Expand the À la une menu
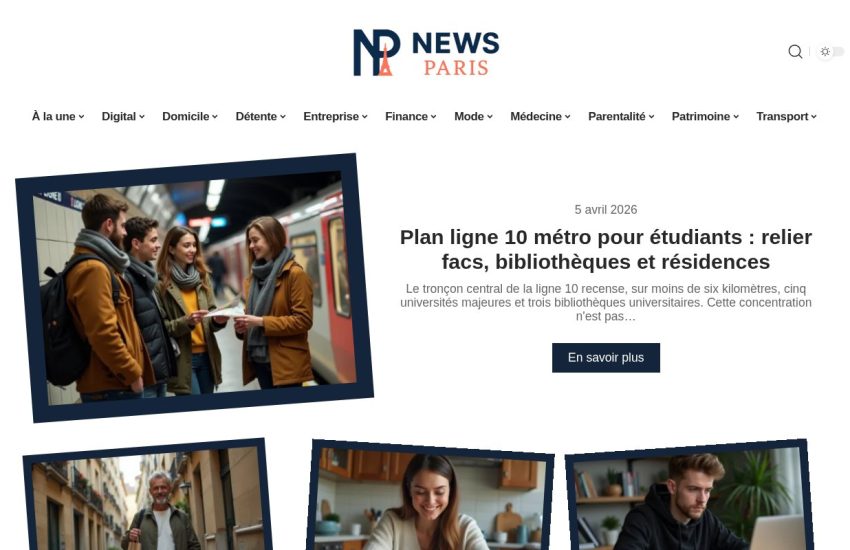The height and width of the screenshot is (550, 850). tap(58, 117)
